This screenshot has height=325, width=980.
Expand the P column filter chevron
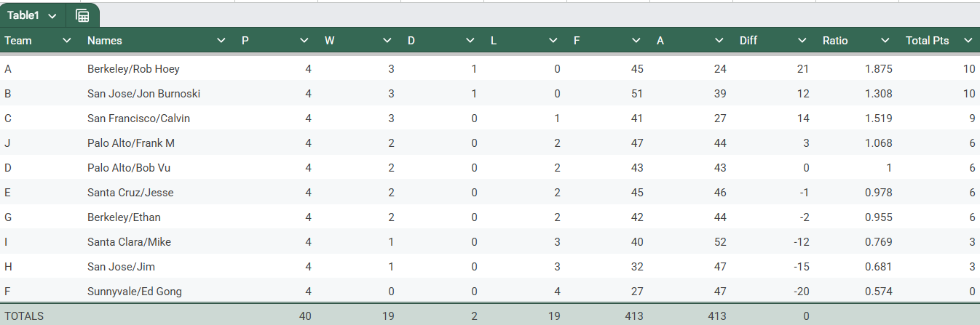tap(304, 41)
